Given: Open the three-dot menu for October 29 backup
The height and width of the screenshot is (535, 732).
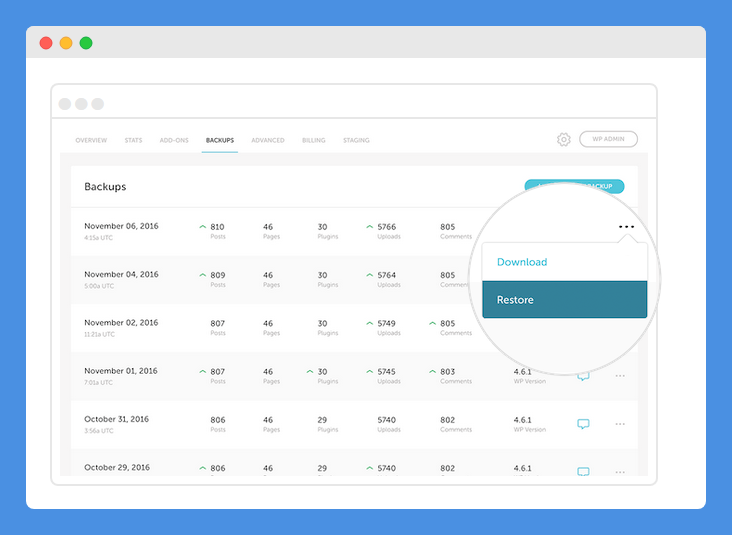Looking at the screenshot, I should (620, 472).
